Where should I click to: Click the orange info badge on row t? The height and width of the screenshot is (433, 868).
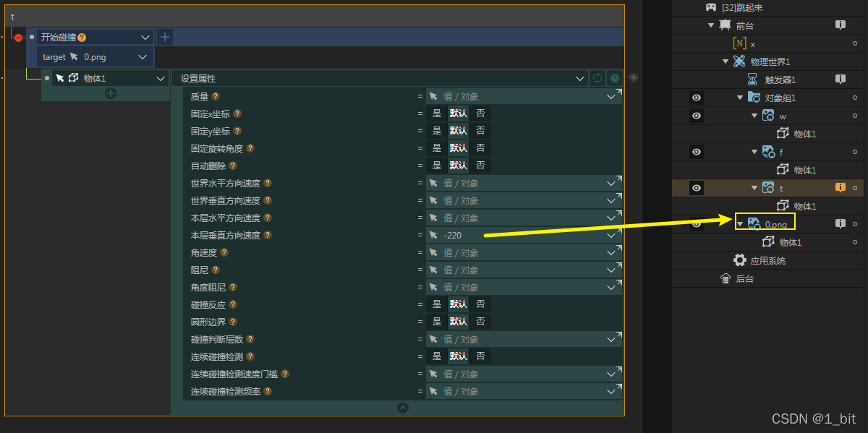coord(841,188)
